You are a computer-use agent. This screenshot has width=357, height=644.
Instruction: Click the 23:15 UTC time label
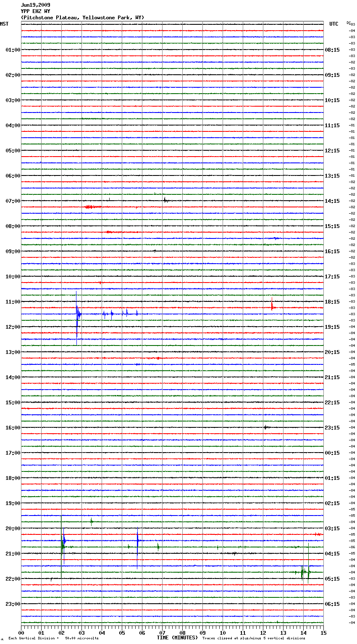[x=332, y=428]
